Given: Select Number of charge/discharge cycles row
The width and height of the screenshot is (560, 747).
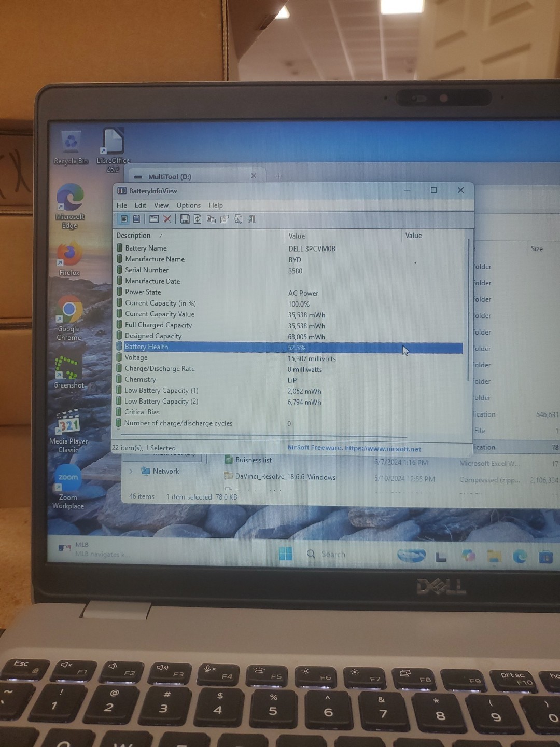Looking at the screenshot, I should tap(289, 423).
